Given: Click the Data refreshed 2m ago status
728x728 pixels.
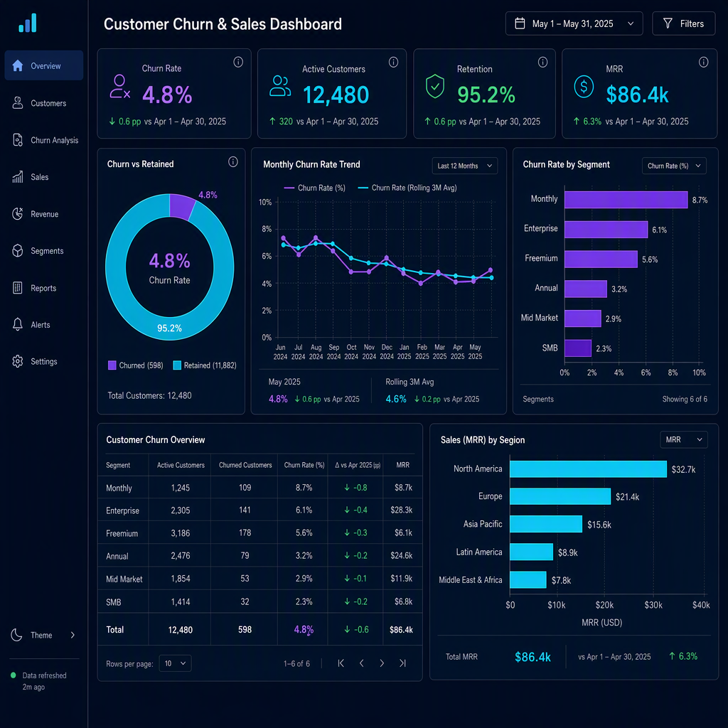Looking at the screenshot, I should [39, 680].
